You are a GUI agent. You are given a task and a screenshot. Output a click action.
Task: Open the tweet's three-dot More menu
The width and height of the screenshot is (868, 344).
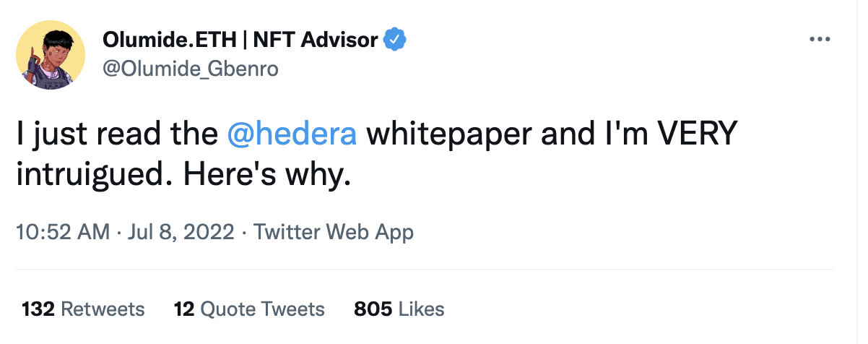point(820,39)
